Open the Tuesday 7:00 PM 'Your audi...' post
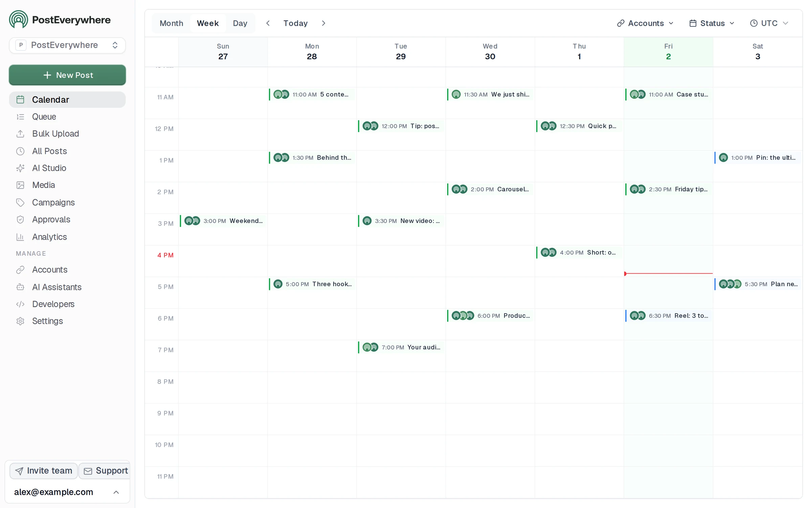The image size is (812, 508). (x=401, y=347)
